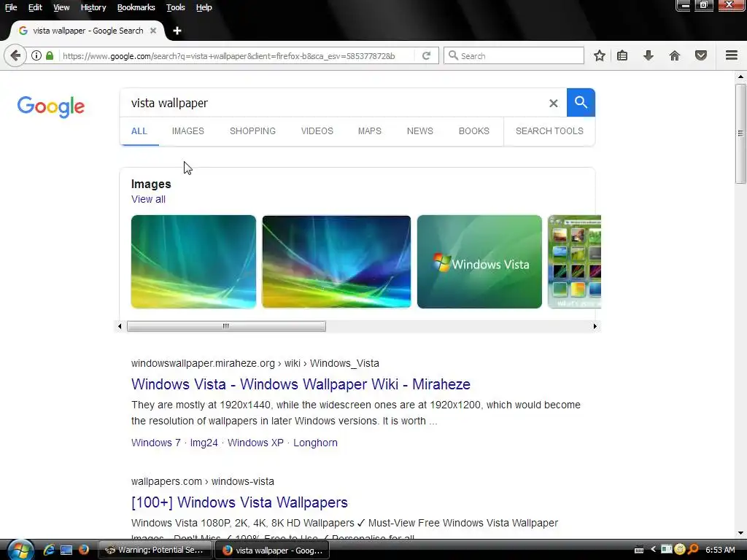
Task: Open [100+] Windows Vista Wallpapers result
Action: [239, 502]
